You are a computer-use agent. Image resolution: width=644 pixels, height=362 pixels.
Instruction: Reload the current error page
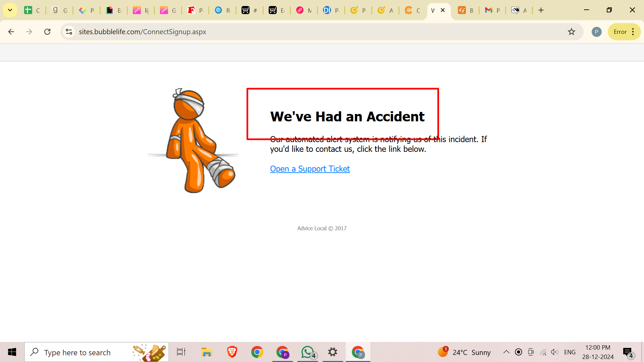(x=47, y=32)
